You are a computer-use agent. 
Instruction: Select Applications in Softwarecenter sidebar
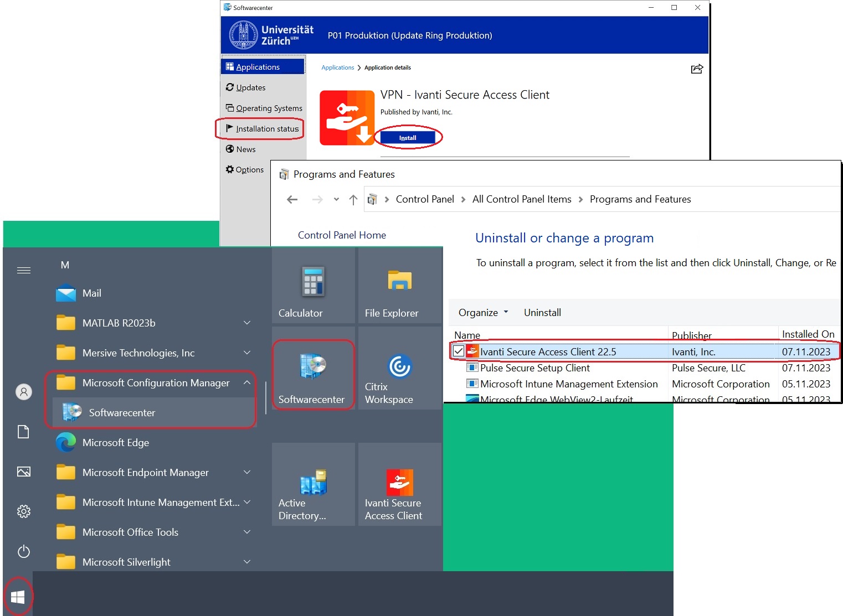(263, 66)
